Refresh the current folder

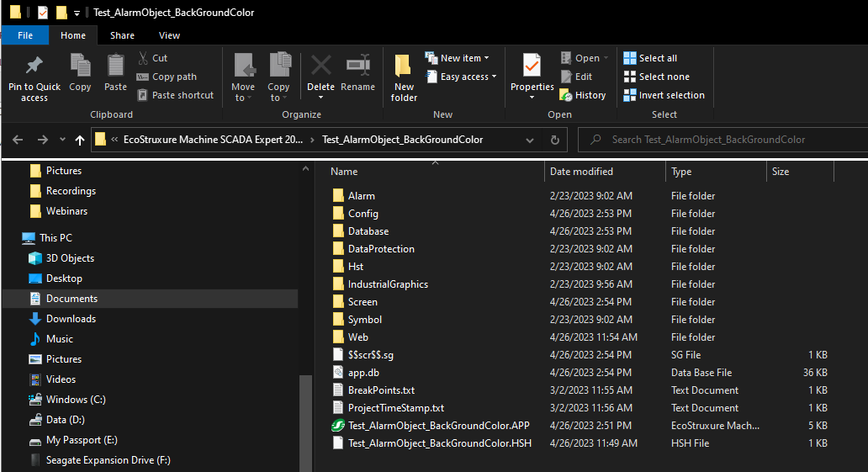[554, 141]
